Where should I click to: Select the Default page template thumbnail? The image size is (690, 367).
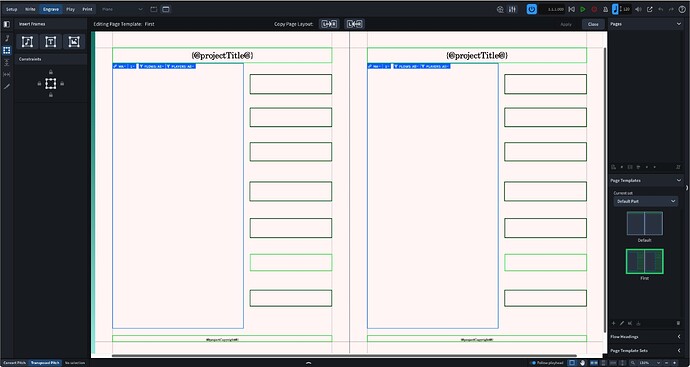(645, 224)
